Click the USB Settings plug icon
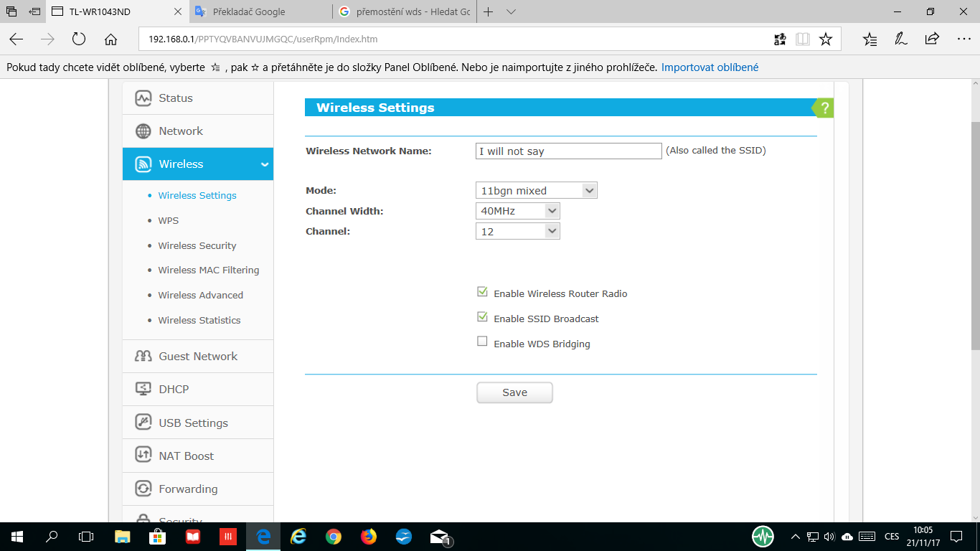The image size is (980, 551). (143, 423)
